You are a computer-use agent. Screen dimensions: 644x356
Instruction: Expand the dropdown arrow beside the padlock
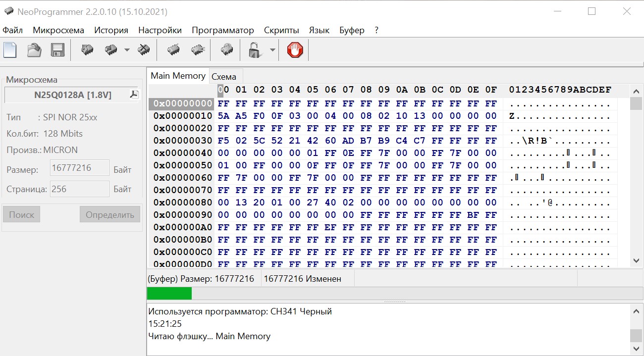pos(272,50)
